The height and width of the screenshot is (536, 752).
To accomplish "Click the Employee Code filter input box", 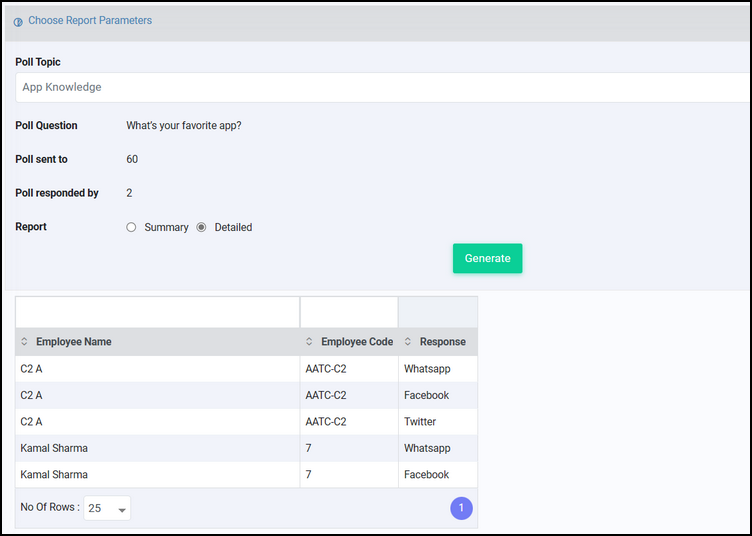I will 349,312.
